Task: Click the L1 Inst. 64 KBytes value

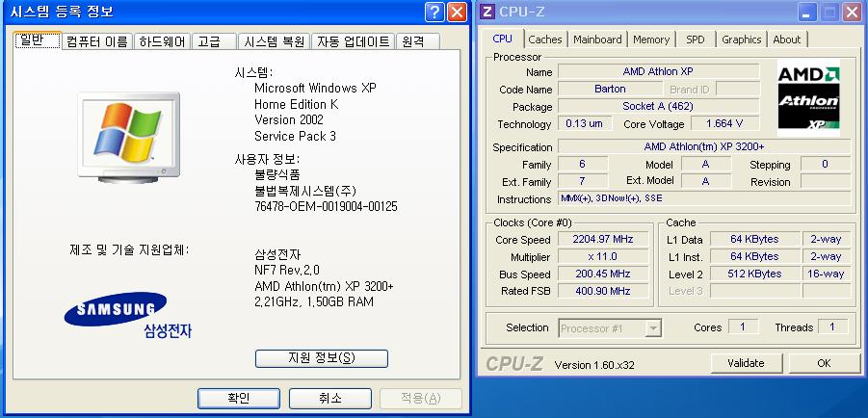Action: [x=755, y=256]
